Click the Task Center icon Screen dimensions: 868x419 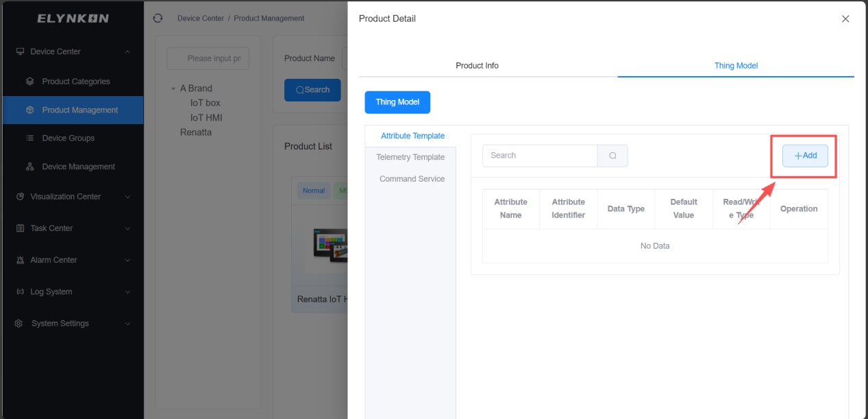(x=20, y=228)
